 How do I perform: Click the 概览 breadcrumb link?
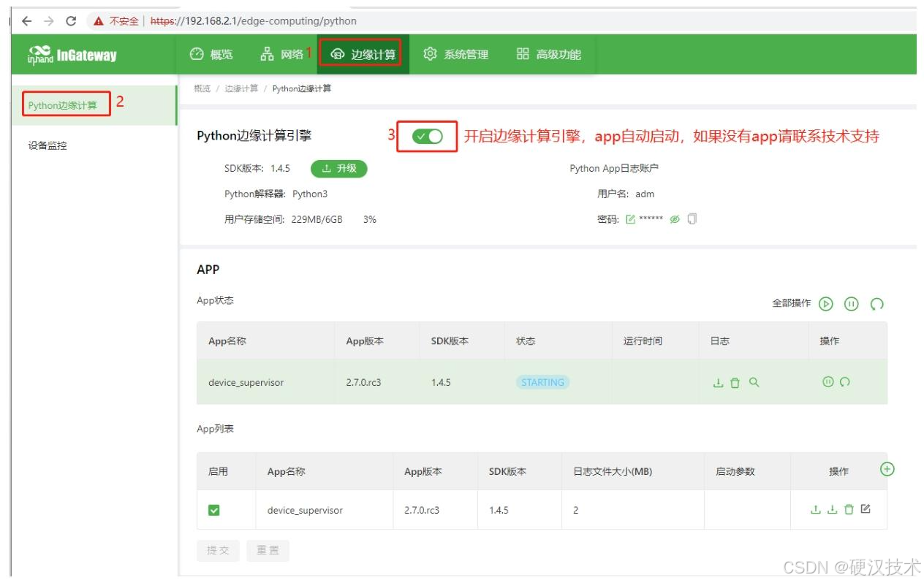(202, 88)
